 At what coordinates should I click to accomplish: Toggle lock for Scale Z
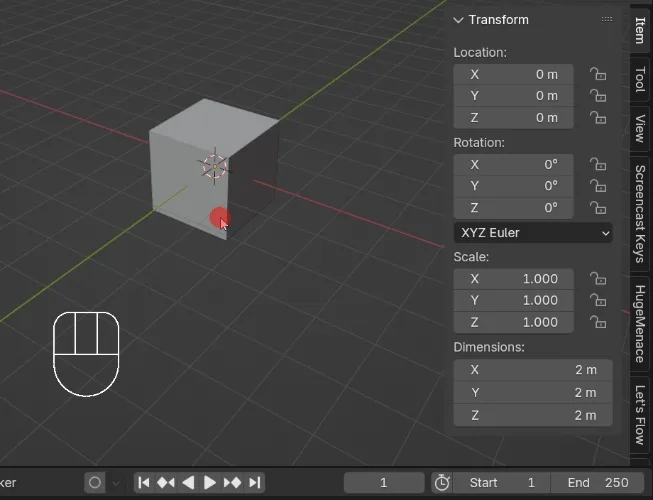tap(598, 322)
